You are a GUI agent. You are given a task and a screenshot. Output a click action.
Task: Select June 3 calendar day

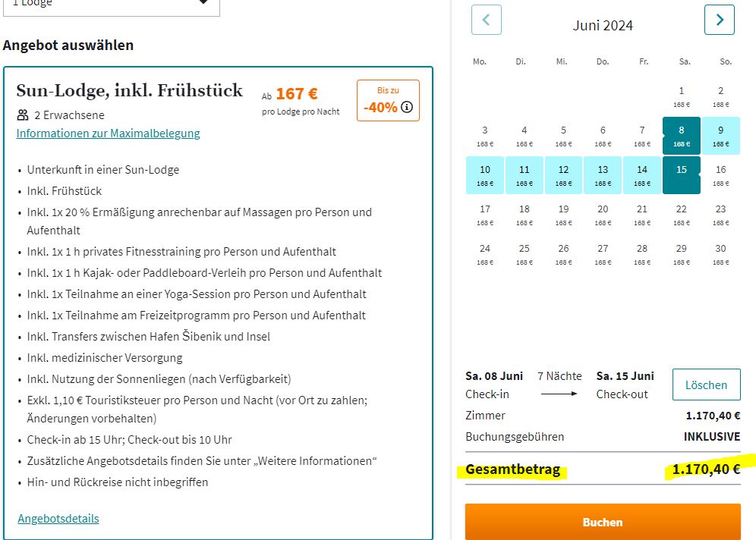click(x=484, y=136)
